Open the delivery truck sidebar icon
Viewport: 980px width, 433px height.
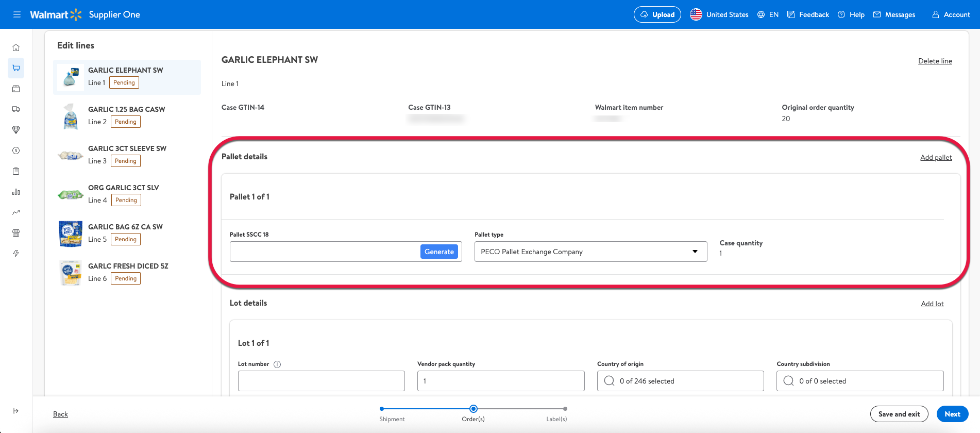pyautogui.click(x=16, y=109)
